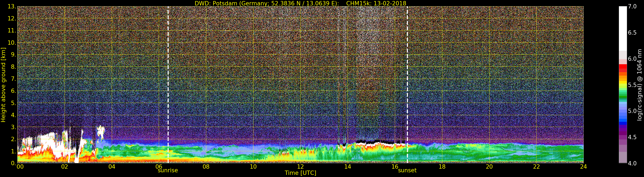The height and width of the screenshot is (177, 644).
Task: Click the 2. height tick label
Action: 13,139
